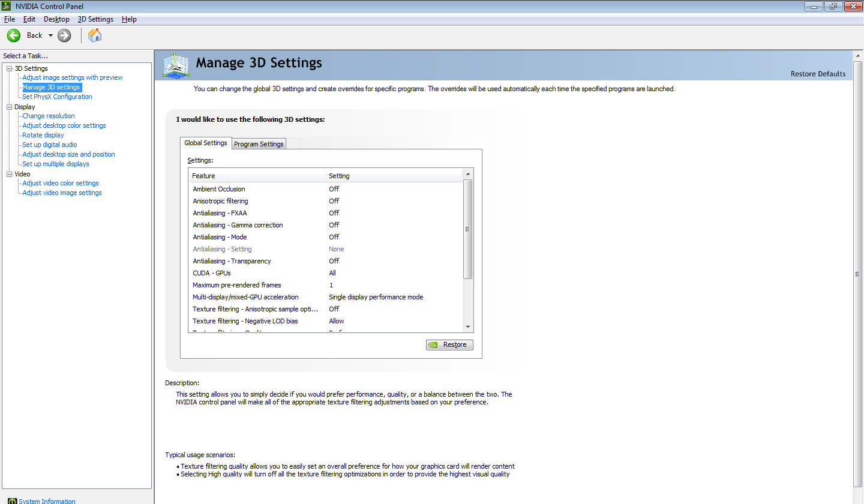
Task: Select the Antialiasing - FXAA row
Action: tap(326, 213)
